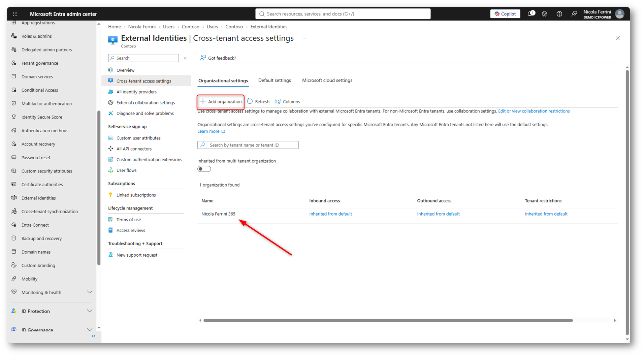Click the Home breadcrumb link
Screen dimensions: 644x357
point(115,27)
